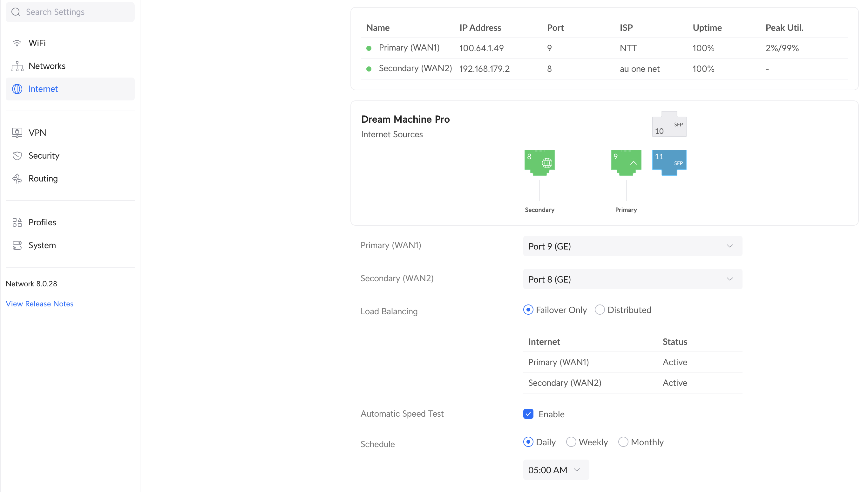Screen dimensions: 868x492
Task: Click the green port 8 globe icon
Action: point(539,162)
